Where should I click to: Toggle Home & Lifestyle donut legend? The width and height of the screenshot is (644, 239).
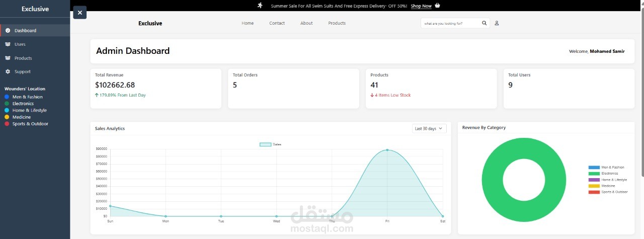coord(608,180)
